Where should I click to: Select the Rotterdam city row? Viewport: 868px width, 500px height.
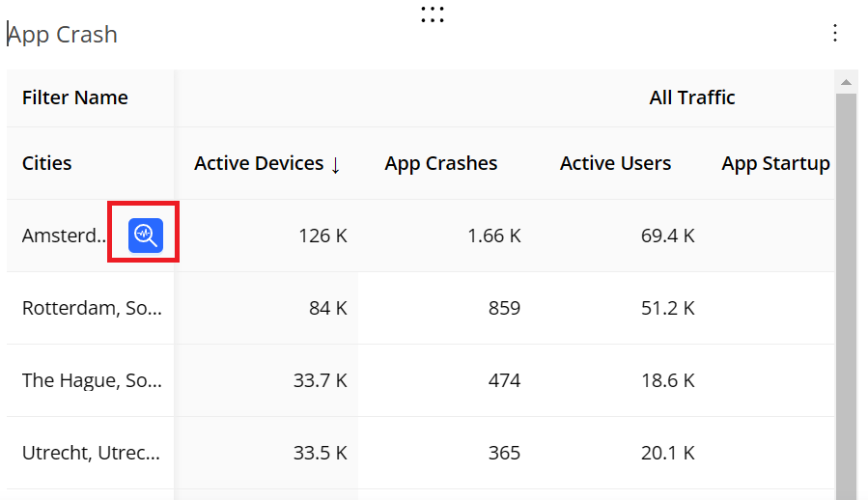pyautogui.click(x=92, y=308)
